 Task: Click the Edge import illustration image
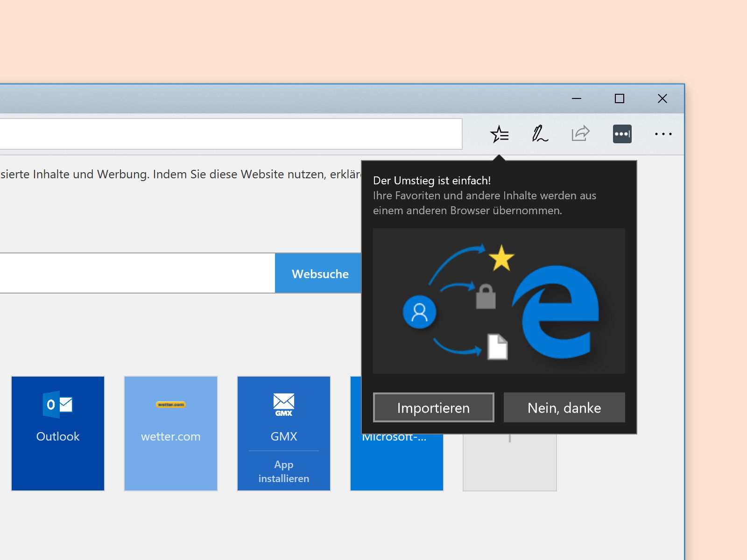point(499,301)
